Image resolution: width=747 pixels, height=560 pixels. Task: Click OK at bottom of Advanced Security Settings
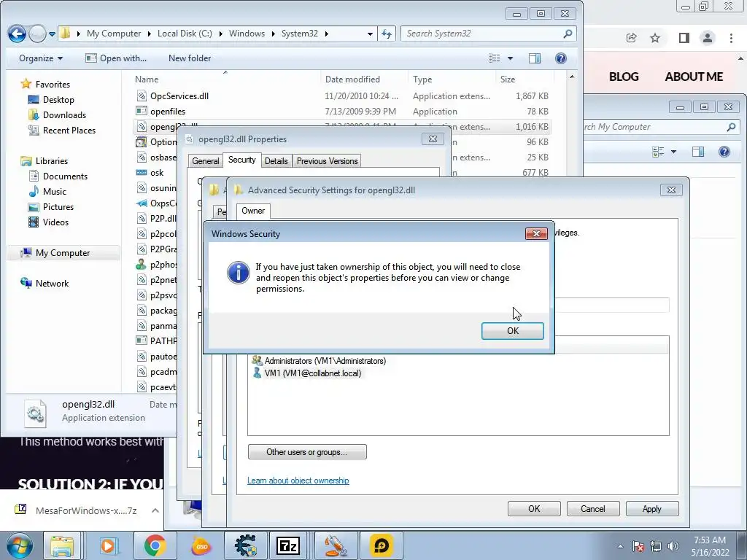pyautogui.click(x=534, y=508)
